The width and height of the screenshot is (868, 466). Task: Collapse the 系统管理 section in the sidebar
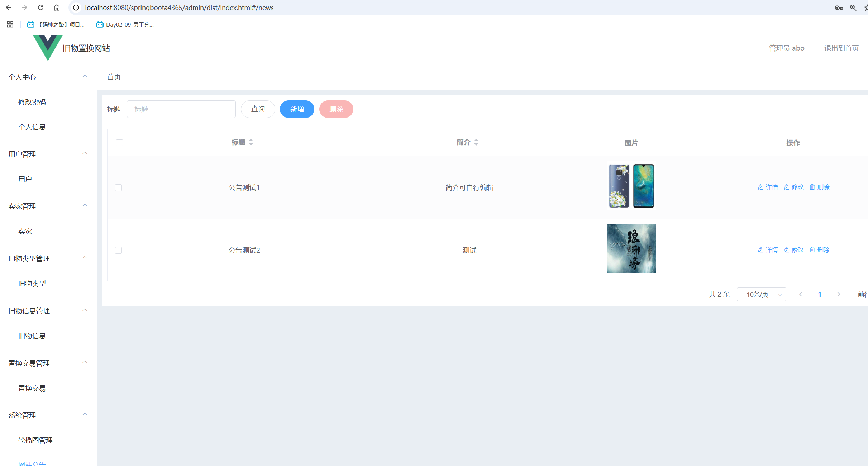tap(85, 414)
